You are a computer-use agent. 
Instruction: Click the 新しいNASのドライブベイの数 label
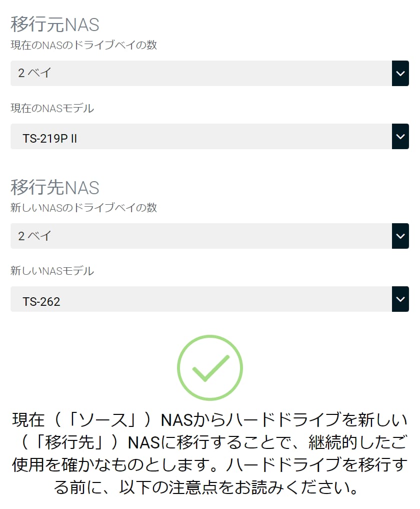pyautogui.click(x=84, y=208)
